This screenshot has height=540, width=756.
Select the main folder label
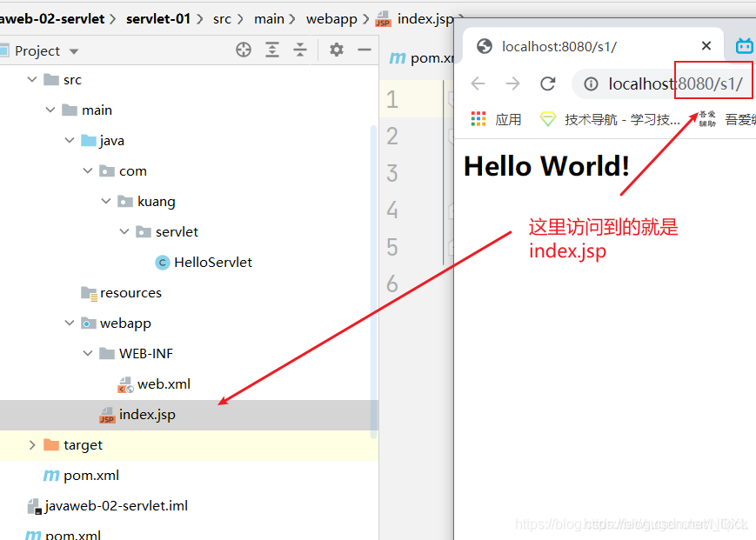pos(97,110)
